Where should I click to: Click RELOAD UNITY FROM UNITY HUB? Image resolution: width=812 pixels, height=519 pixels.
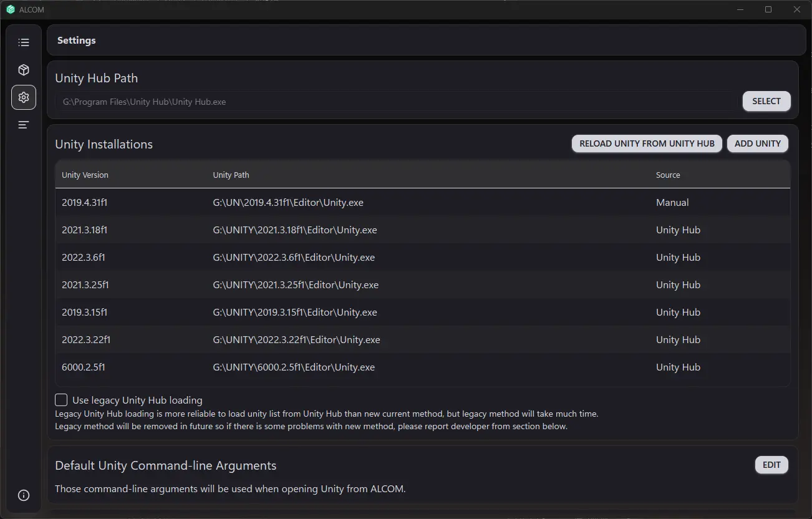[647, 143]
